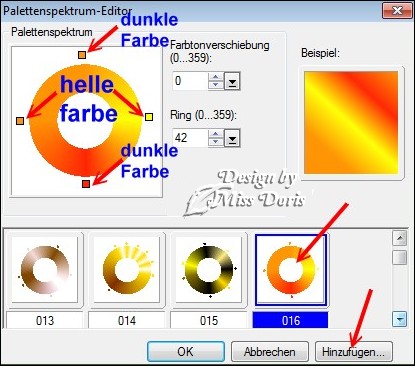
Task: Select the left orange color marker square
Action: pos(20,121)
